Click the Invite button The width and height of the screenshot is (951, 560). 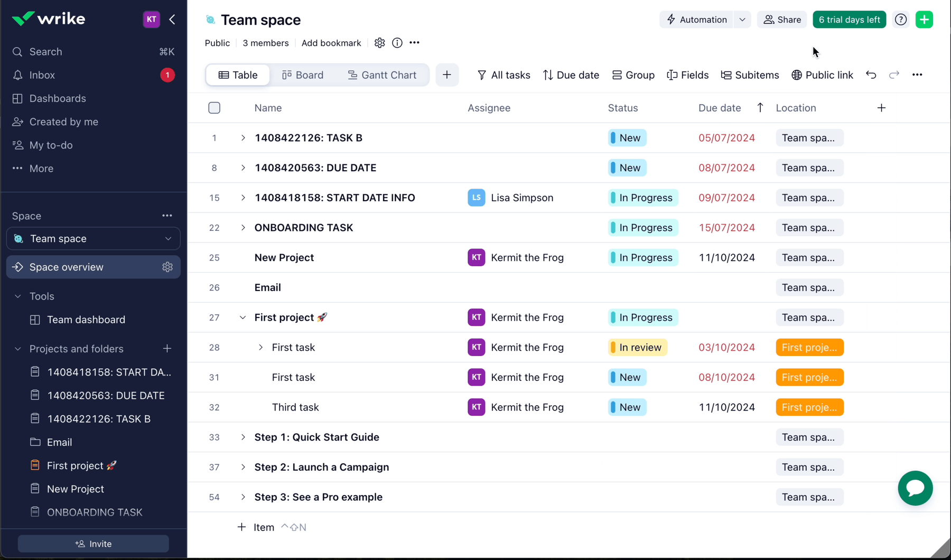pyautogui.click(x=94, y=544)
